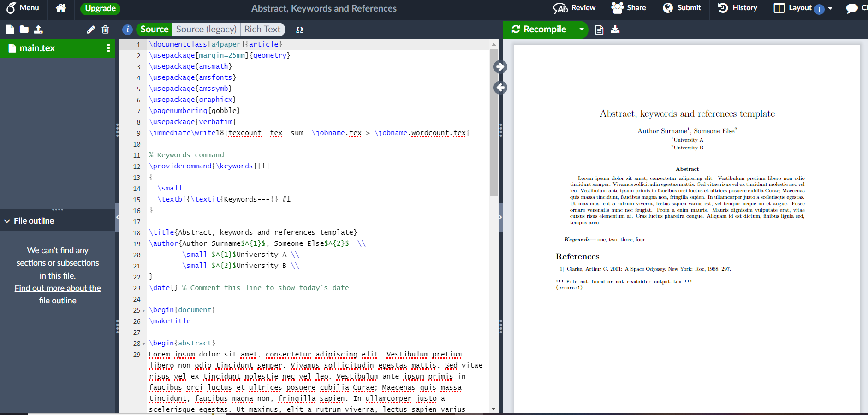Image resolution: width=868 pixels, height=415 pixels.
Task: Switch to Source (legacy) editor mode
Action: point(206,30)
